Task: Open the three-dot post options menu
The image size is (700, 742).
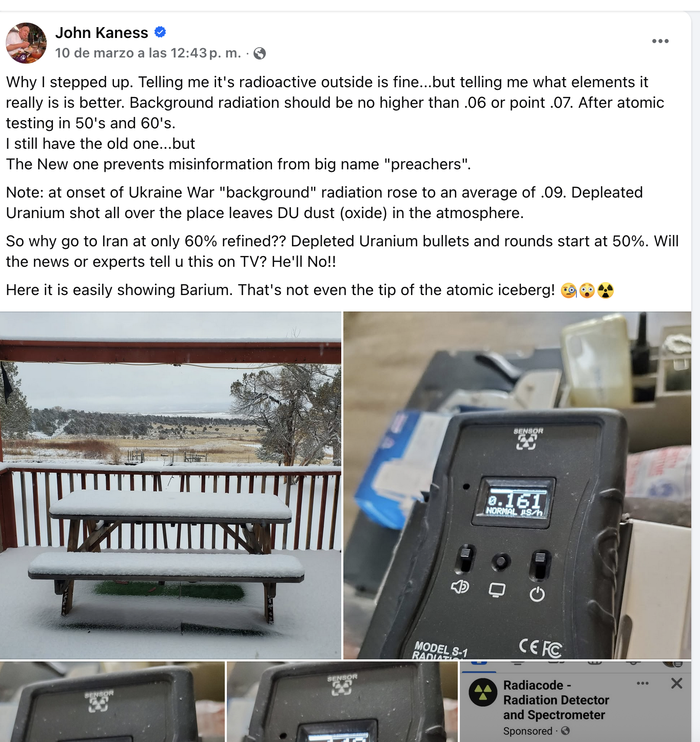Action: tap(660, 41)
